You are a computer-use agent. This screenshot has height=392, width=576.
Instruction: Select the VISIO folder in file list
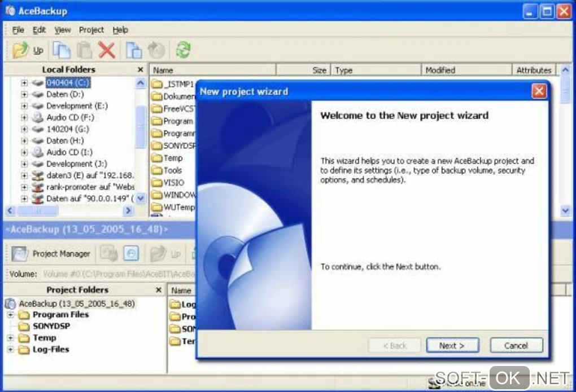168,182
